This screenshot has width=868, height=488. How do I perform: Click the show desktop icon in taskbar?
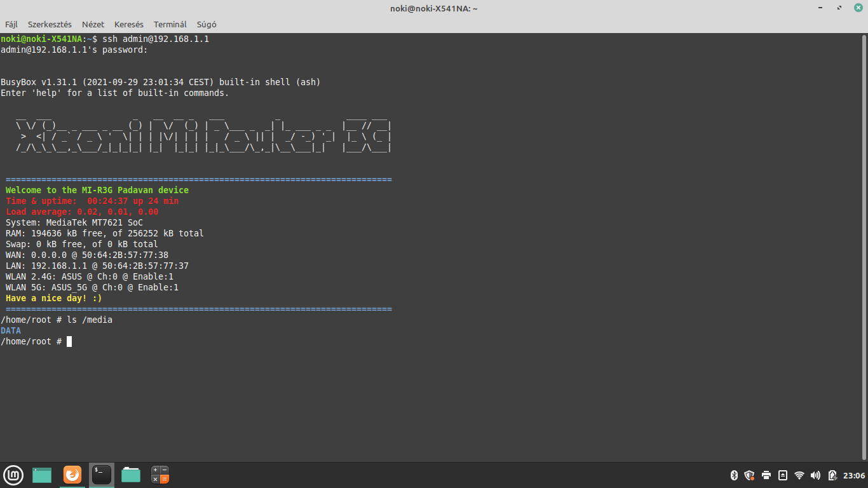[x=42, y=475]
